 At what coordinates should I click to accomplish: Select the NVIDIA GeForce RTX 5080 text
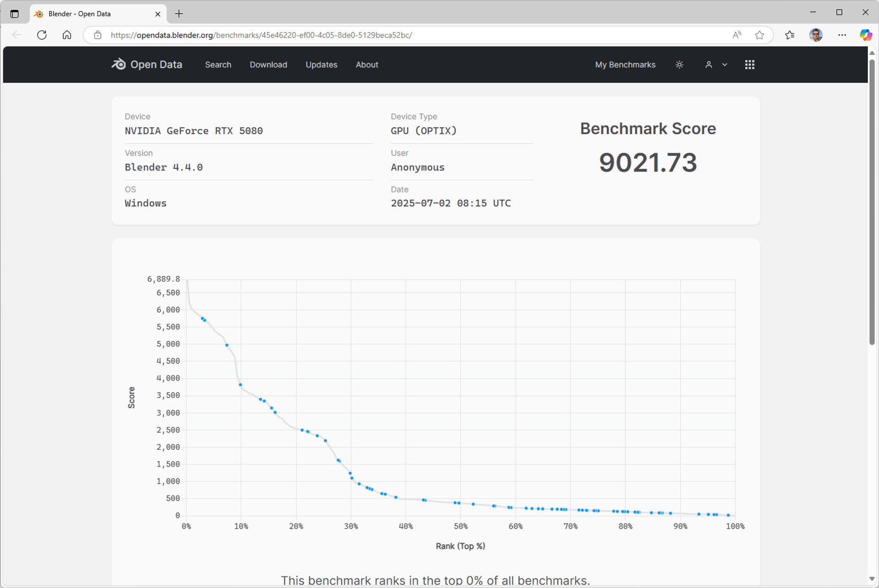point(194,131)
